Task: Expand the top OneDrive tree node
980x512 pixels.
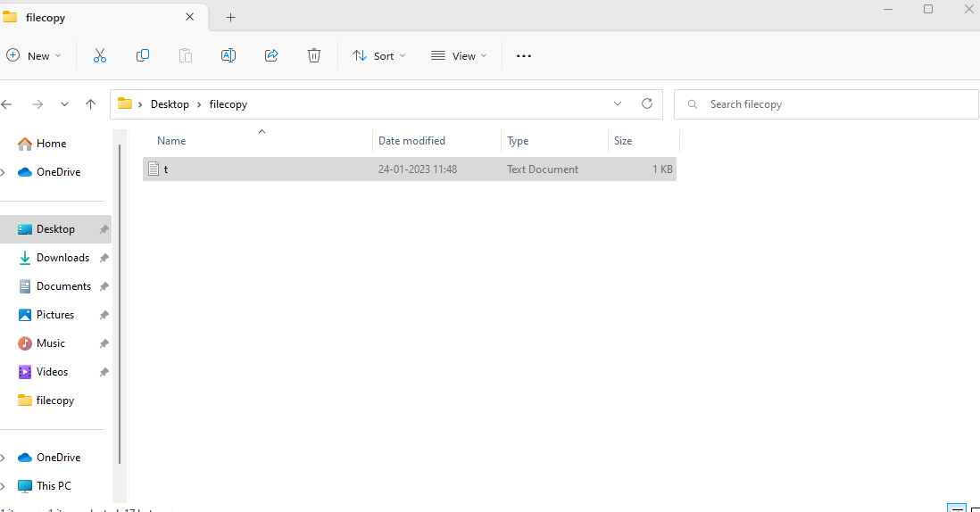Action: tap(4, 172)
